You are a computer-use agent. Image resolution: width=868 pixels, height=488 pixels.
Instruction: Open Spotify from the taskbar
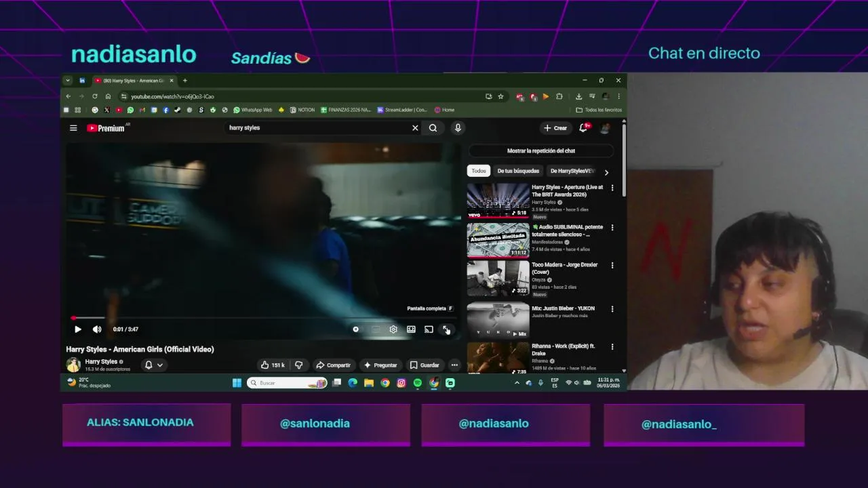pos(418,383)
